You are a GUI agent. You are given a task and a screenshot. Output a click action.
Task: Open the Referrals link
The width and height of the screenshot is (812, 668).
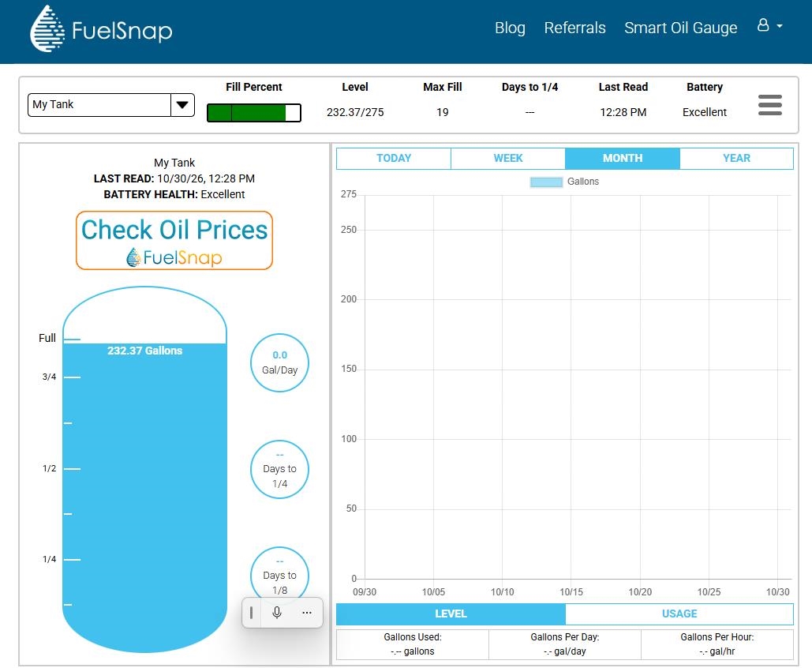tap(574, 28)
